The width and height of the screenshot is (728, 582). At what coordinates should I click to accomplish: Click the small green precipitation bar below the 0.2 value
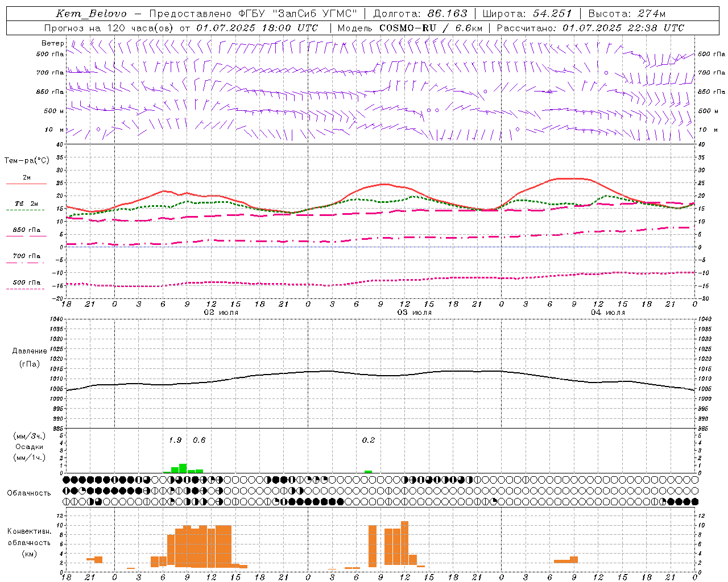click(368, 472)
